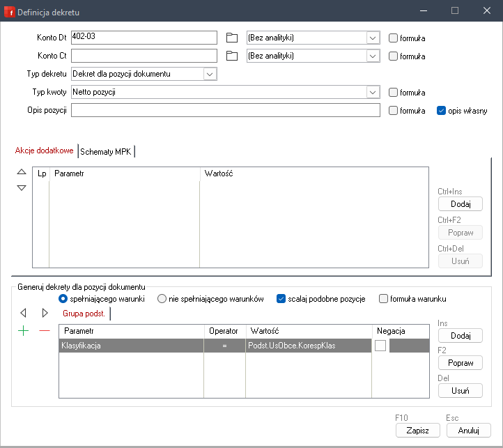Uncheck 'scalaj podobne pozycje'
The width and height of the screenshot is (503, 448).
click(281, 299)
